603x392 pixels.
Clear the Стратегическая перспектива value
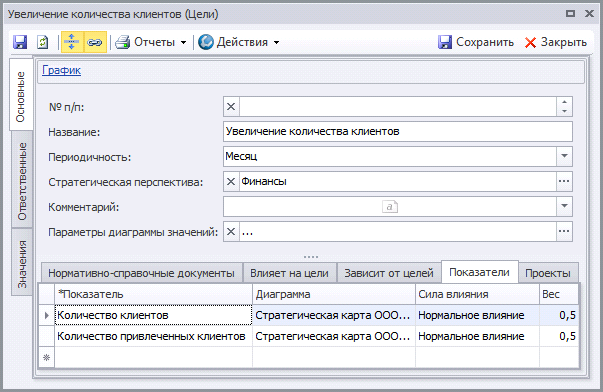[231, 182]
